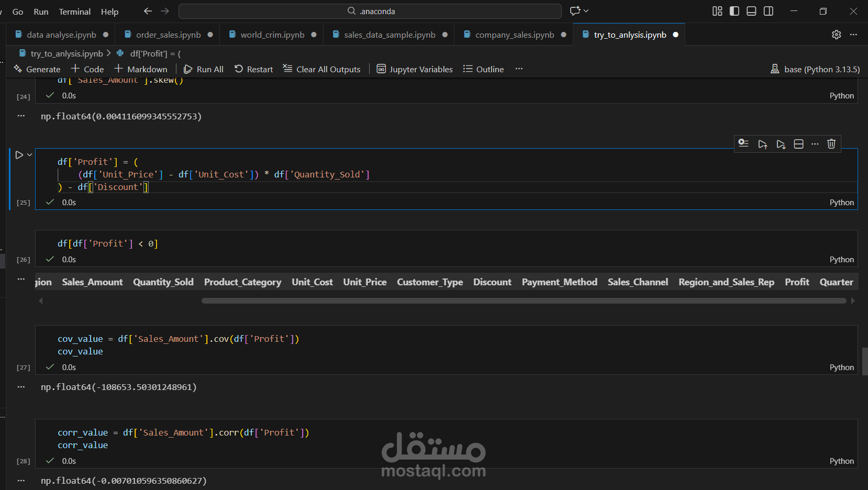The width and height of the screenshot is (868, 490).
Task: Open notebook settings gear icon
Action: point(836,35)
